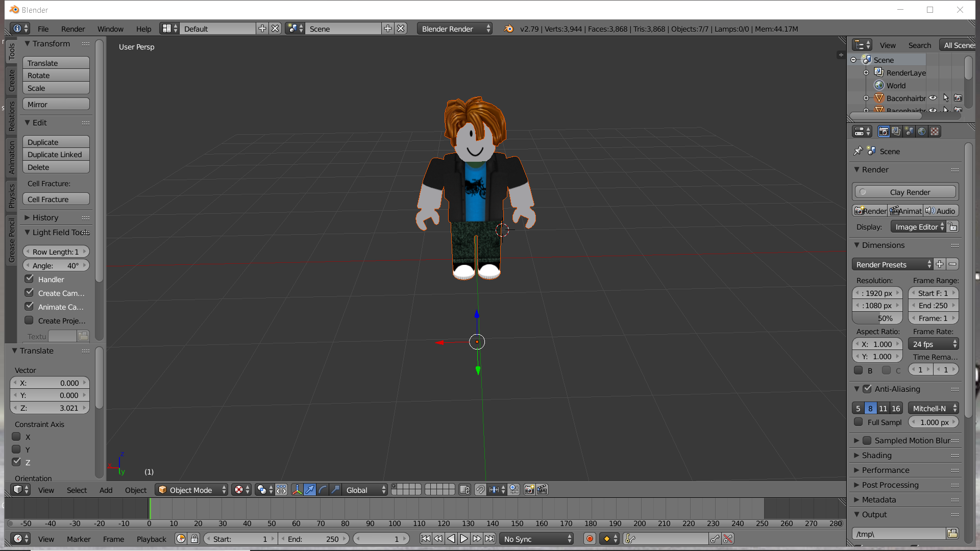This screenshot has width=980, height=551.
Task: Open the Help menu
Action: (143, 29)
